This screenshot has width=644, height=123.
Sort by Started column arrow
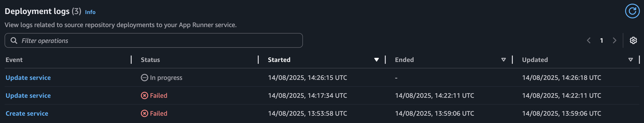[x=376, y=60]
